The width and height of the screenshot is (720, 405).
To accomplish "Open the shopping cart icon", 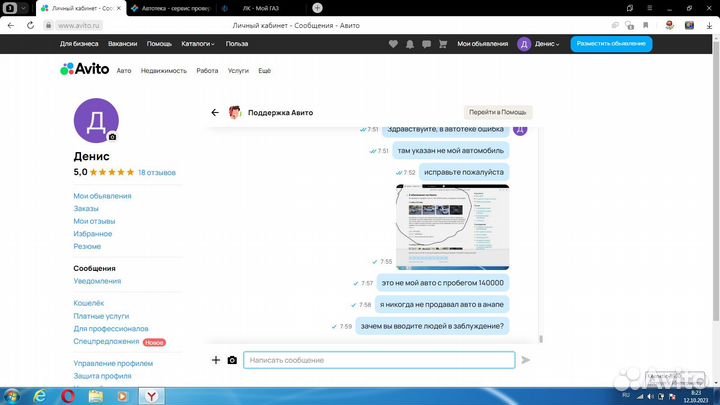I will click(443, 44).
